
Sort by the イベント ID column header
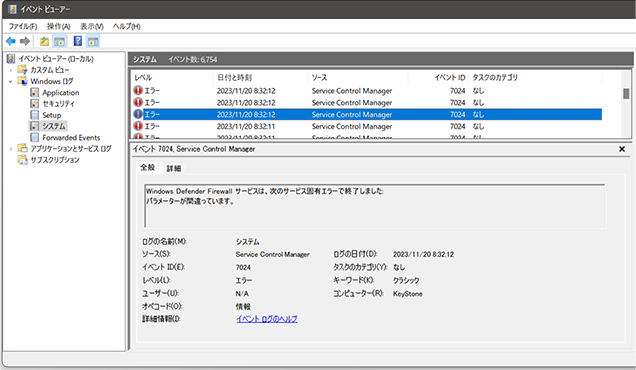[438, 77]
